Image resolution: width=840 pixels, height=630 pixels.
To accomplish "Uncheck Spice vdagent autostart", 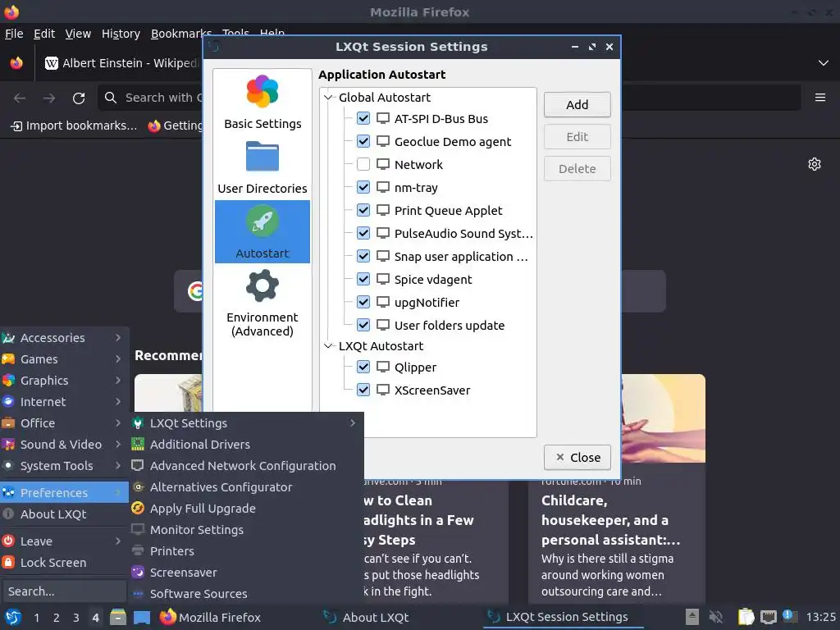I will (363, 280).
